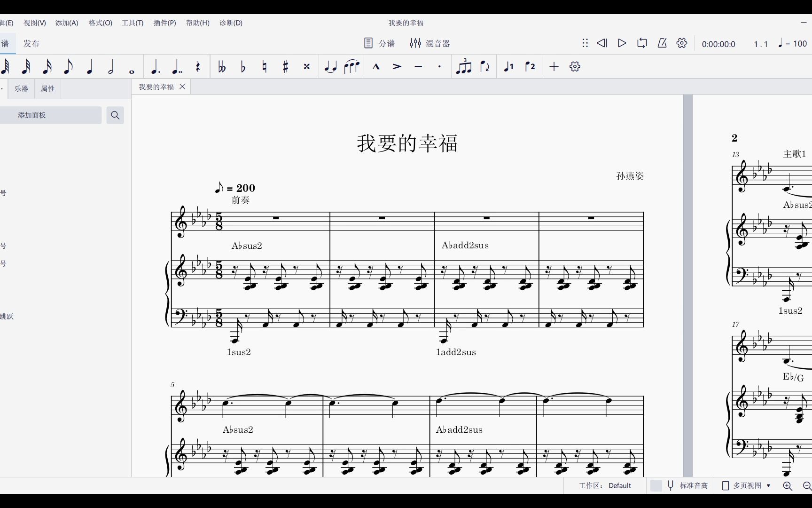This screenshot has width=812, height=508.
Task: Apply double sharp accidental
Action: (307, 67)
